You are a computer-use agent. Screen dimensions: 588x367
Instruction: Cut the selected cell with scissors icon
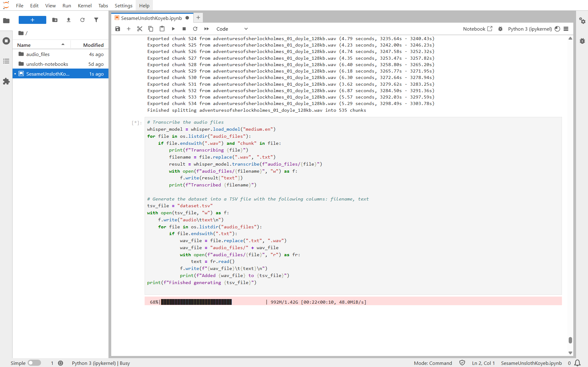140,29
